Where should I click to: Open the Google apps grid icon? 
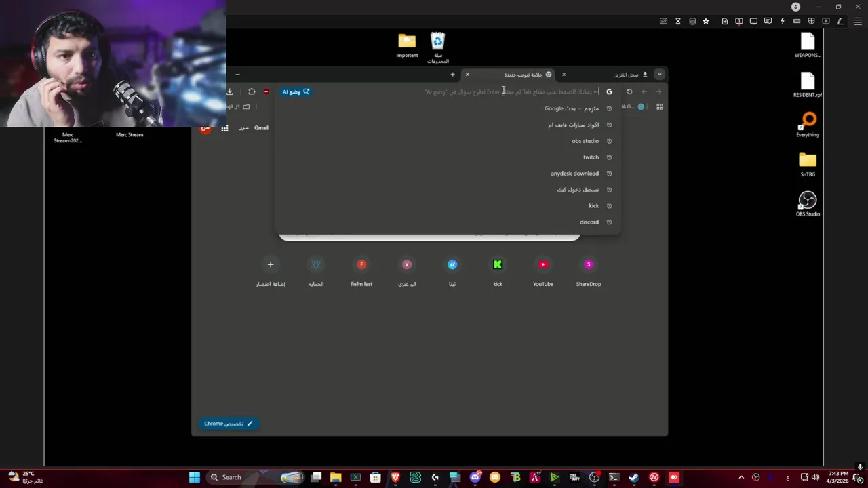(224, 128)
